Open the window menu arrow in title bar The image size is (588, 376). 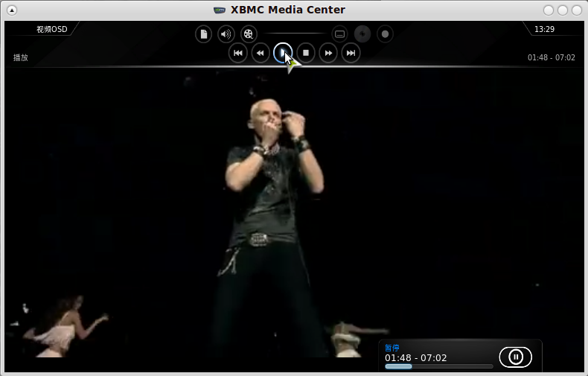tap(12, 10)
